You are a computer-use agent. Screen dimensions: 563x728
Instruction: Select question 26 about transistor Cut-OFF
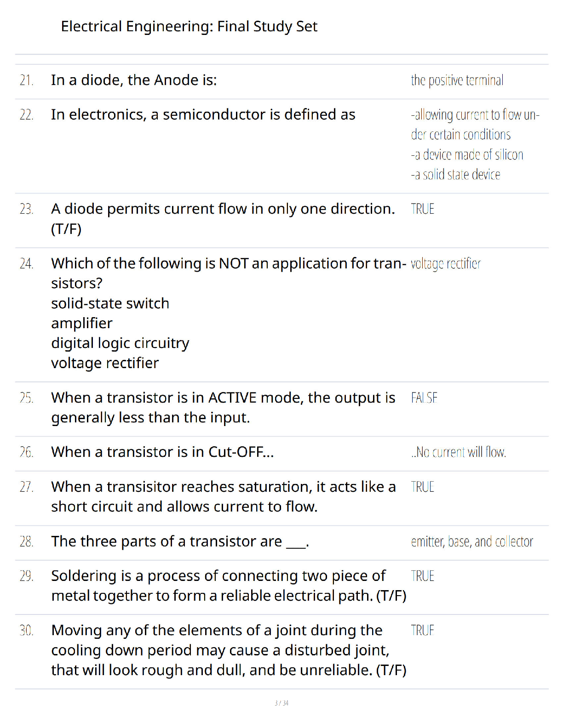163,452
